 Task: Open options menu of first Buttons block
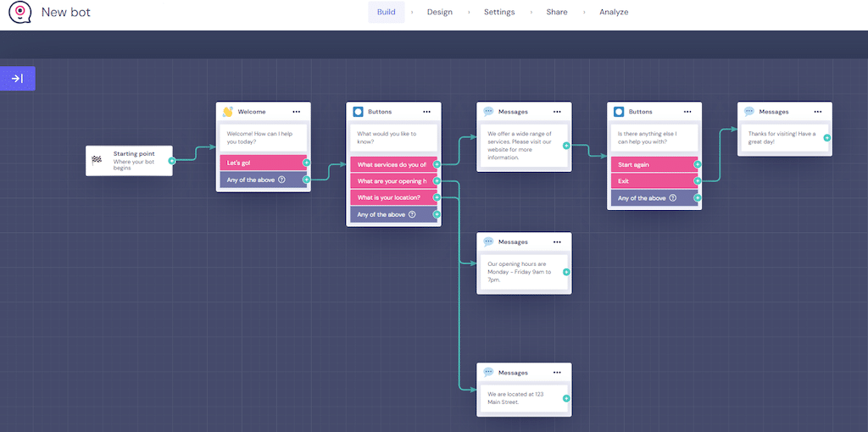[x=426, y=112]
